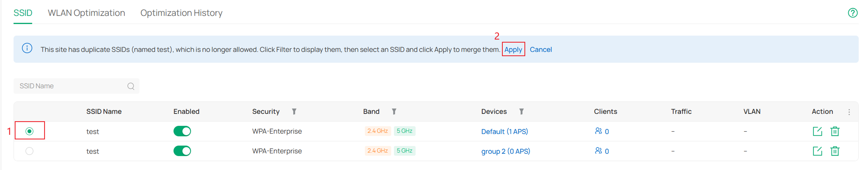Delete the test SSID for Default group
Screen dimensions: 868x170
pyautogui.click(x=835, y=131)
